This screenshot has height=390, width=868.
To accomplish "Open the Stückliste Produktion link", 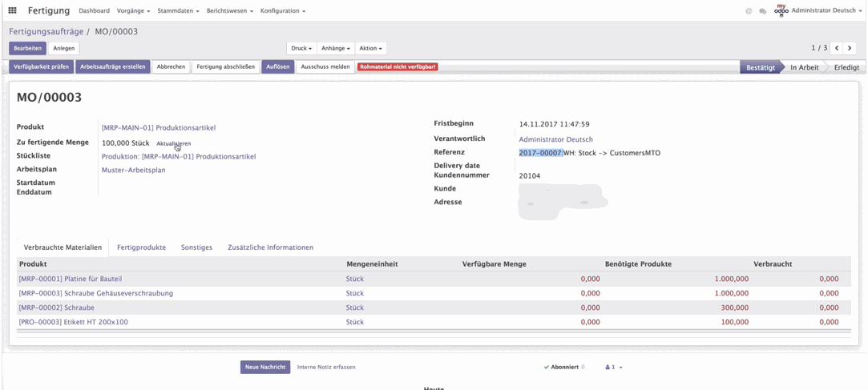I will pyautogui.click(x=179, y=156).
